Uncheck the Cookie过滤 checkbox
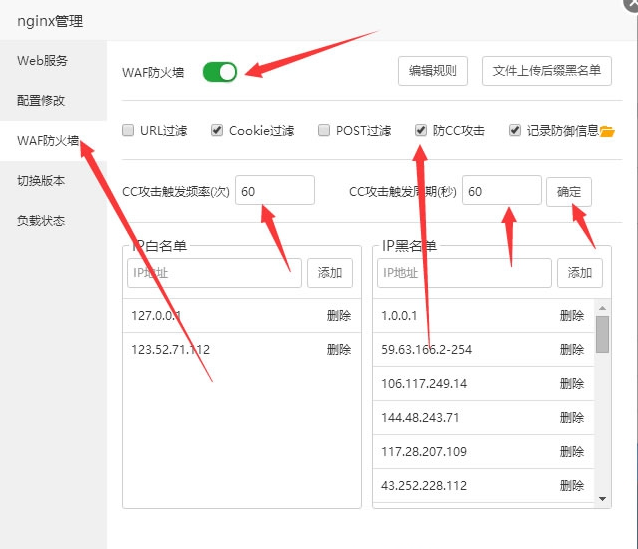Screen dimensions: 638x549 [x=217, y=130]
